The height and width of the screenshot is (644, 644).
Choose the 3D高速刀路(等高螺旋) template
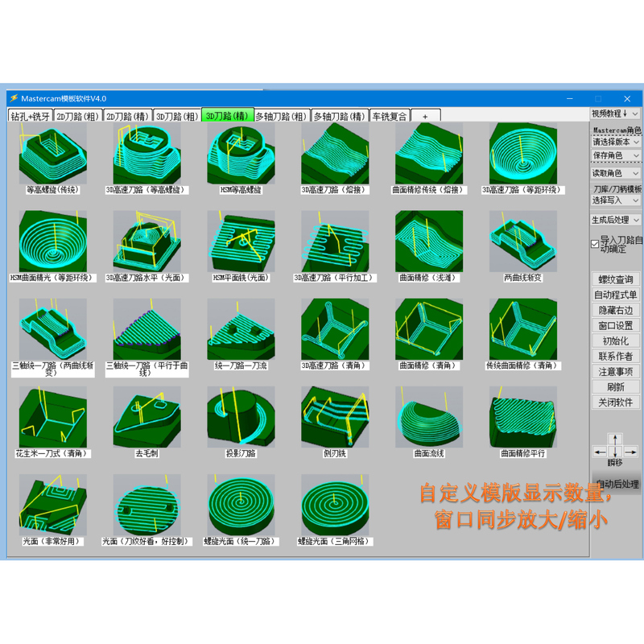[x=147, y=154]
